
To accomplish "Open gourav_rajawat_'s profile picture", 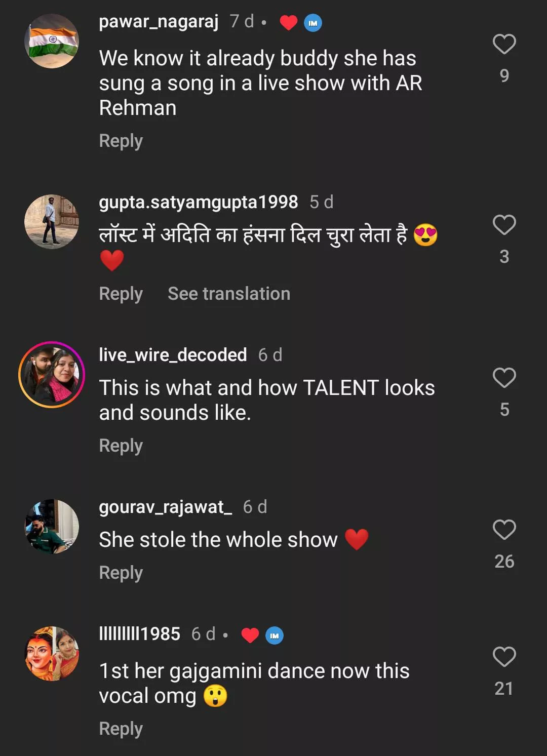I will click(52, 527).
